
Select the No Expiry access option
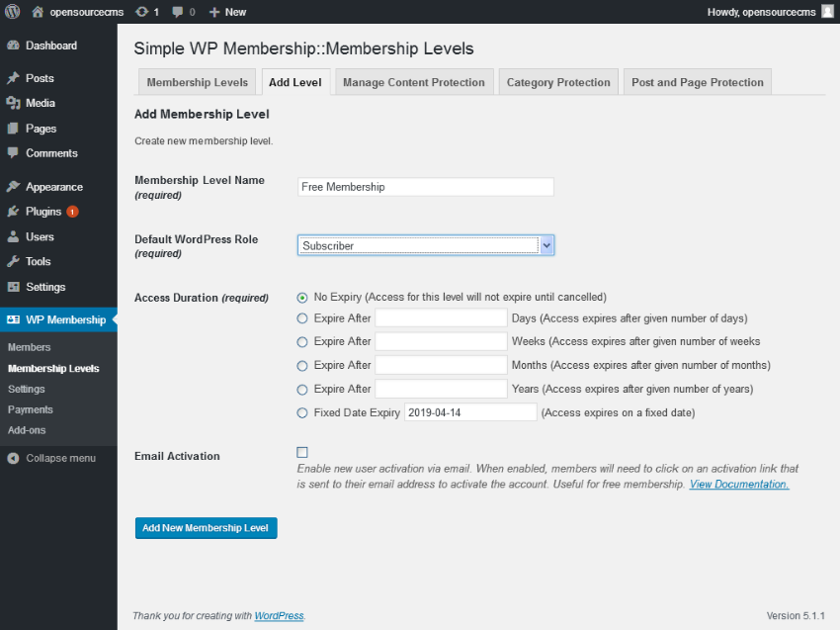(302, 298)
